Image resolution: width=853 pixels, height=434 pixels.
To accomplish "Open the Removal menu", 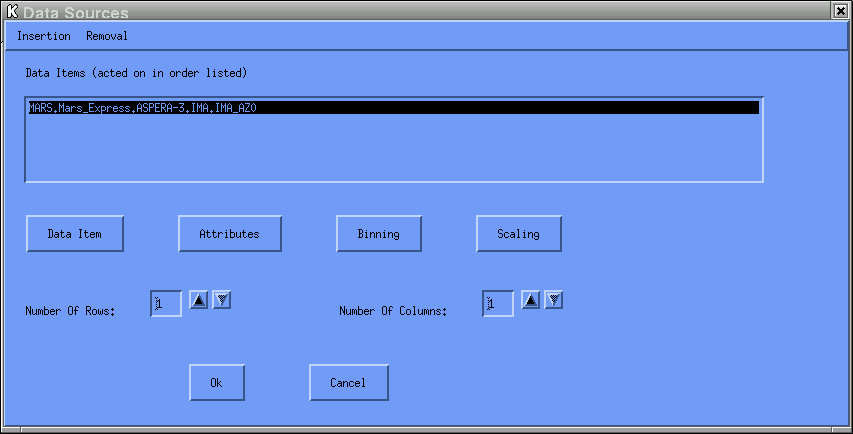I will (x=107, y=36).
